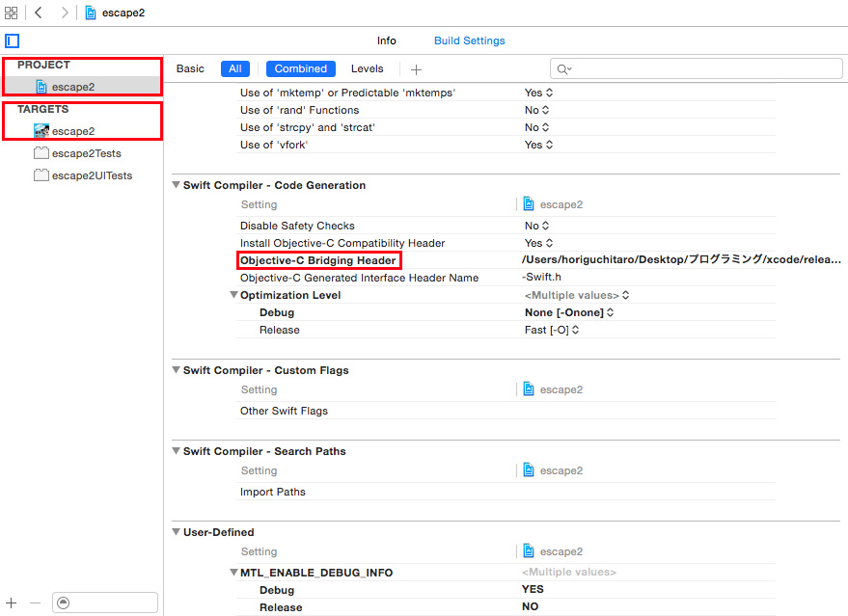Select the Disable Safety Checks setting name
This screenshot has width=848, height=616.
tap(297, 226)
